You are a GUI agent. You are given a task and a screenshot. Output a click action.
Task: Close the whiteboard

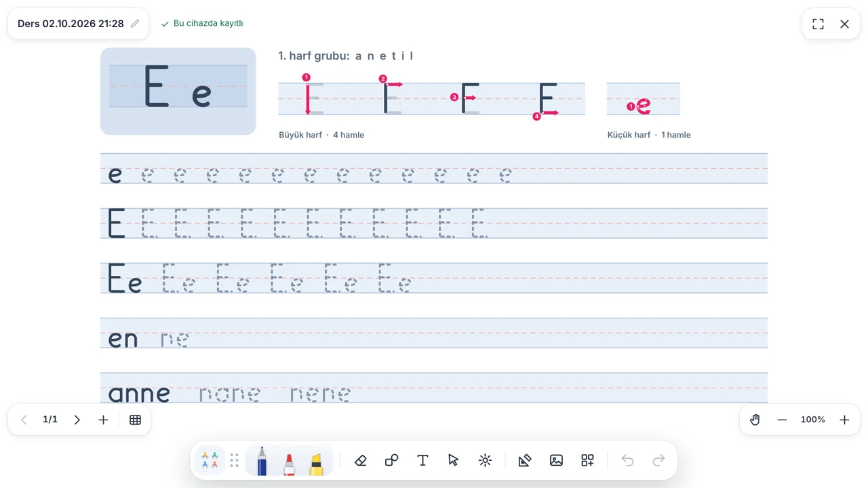tap(844, 24)
